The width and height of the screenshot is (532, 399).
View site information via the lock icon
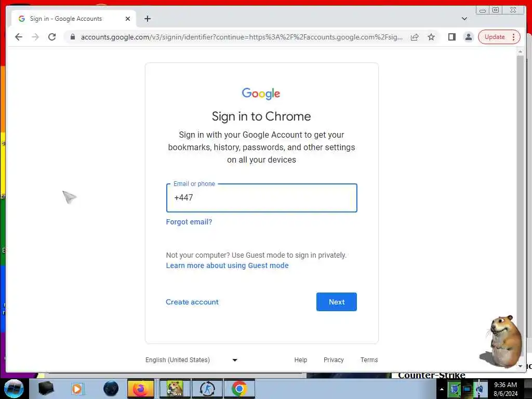72,37
